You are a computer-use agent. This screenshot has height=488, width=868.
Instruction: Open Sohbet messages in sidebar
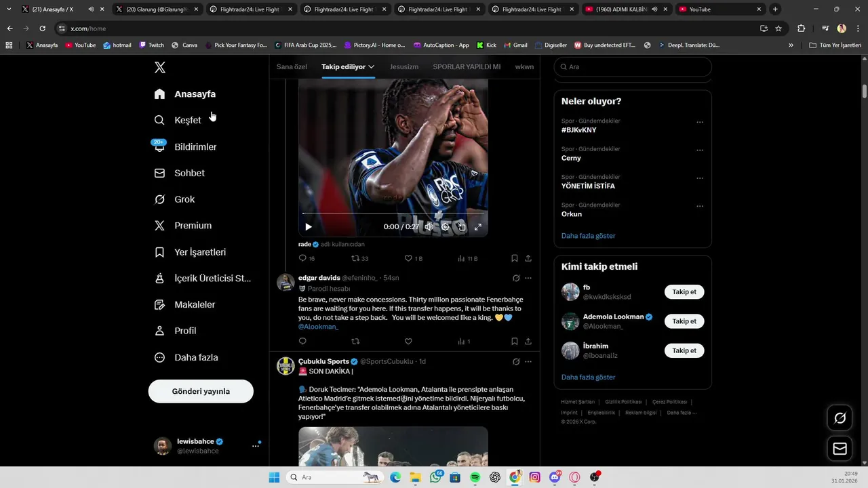coord(180,173)
